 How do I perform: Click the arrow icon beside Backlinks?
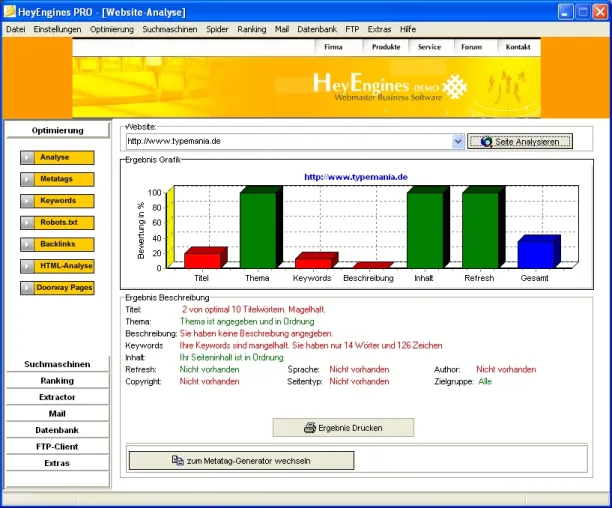pyautogui.click(x=27, y=245)
